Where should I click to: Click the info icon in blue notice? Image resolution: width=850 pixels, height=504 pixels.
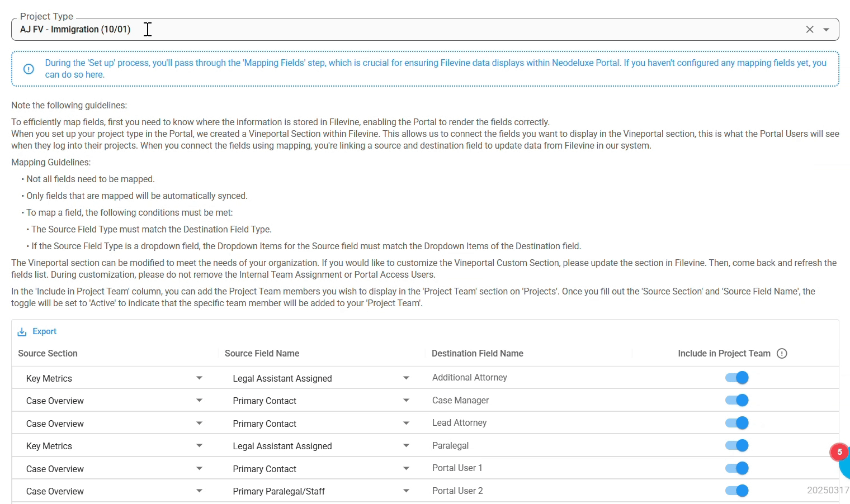[29, 69]
